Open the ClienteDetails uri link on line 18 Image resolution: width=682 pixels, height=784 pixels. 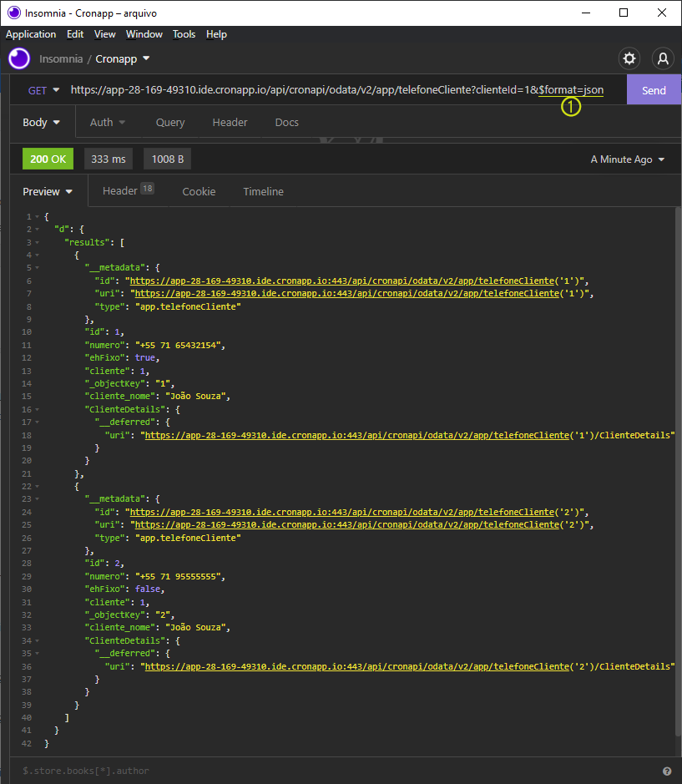tap(357, 436)
